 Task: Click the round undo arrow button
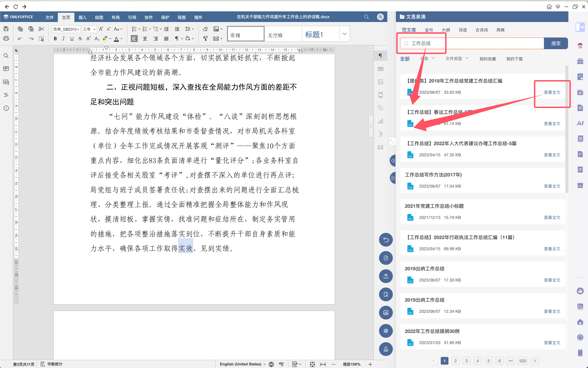pos(386,240)
